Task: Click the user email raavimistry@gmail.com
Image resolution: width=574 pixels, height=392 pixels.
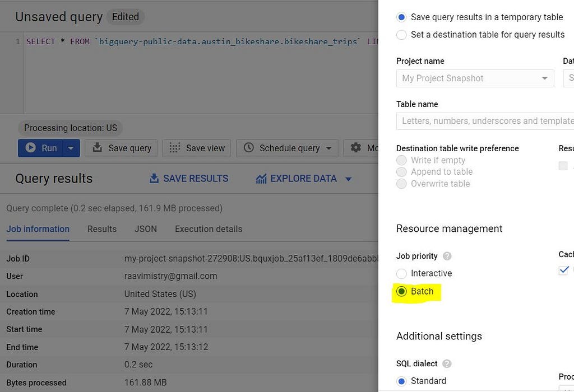Action: (170, 276)
